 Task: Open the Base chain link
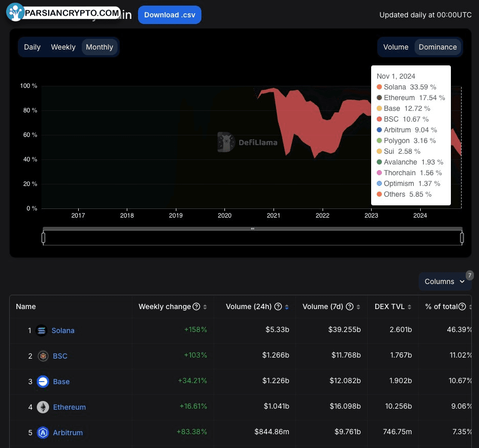coord(61,382)
